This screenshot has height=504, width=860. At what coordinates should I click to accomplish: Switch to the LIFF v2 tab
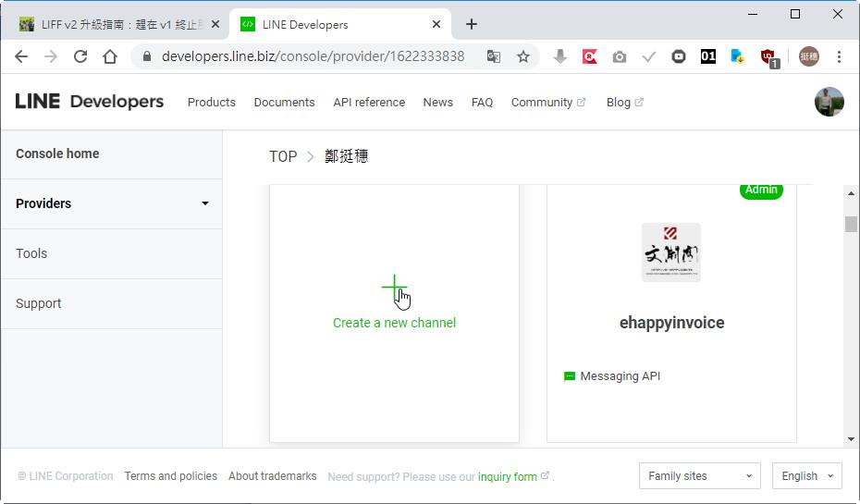[116, 24]
